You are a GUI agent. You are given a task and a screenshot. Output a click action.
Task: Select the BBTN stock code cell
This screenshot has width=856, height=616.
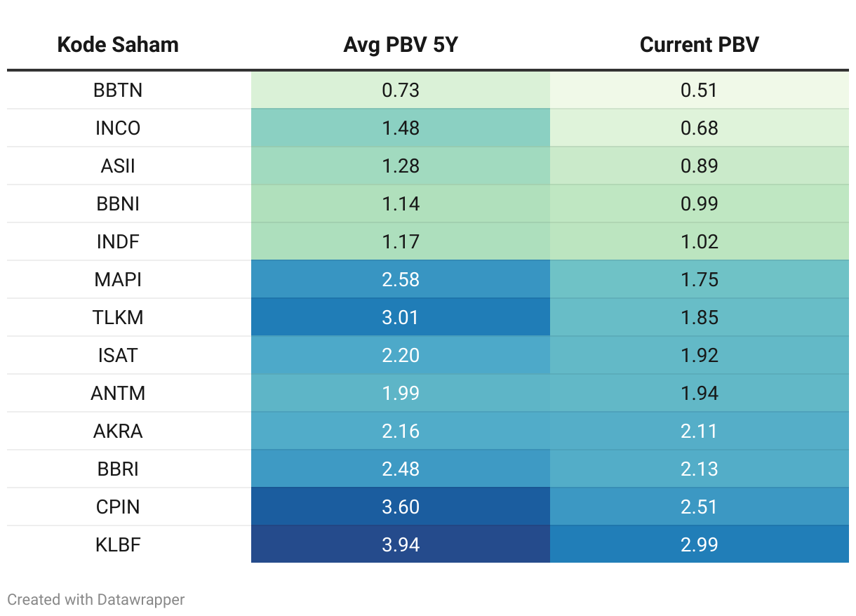[x=118, y=91]
